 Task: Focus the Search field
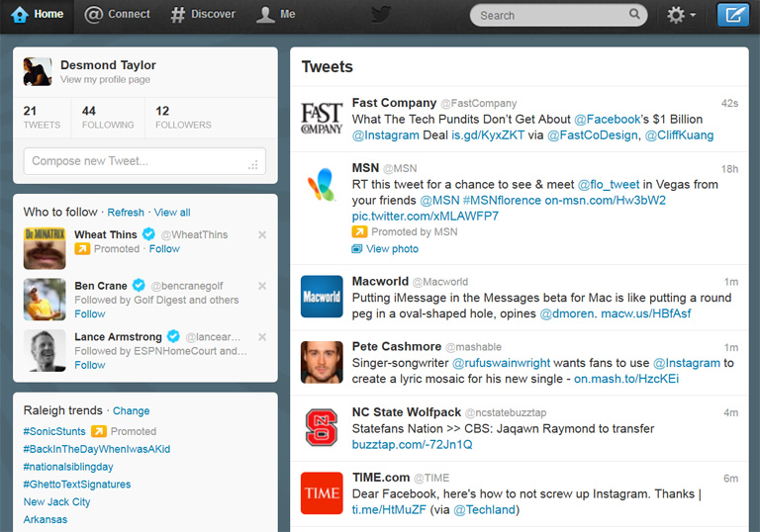click(558, 16)
